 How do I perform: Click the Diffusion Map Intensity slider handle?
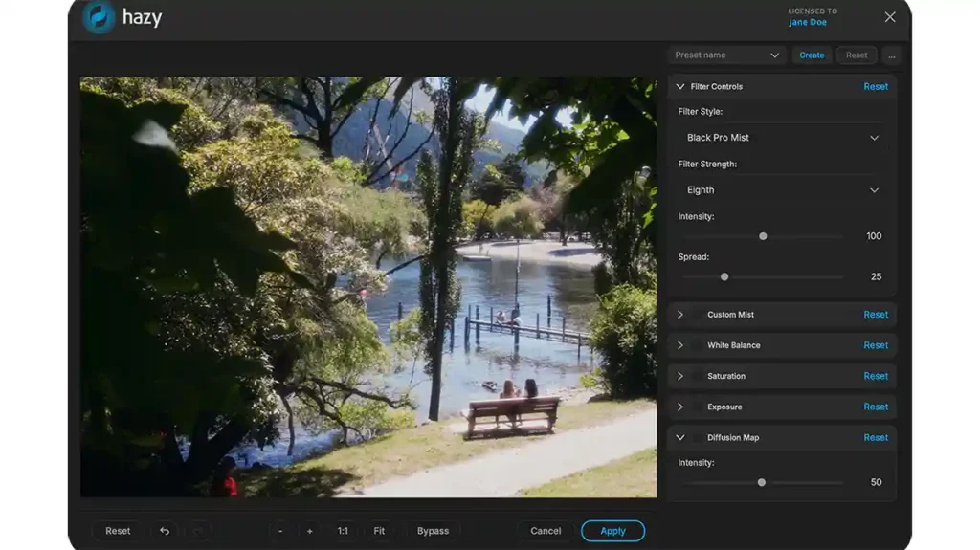(x=761, y=482)
